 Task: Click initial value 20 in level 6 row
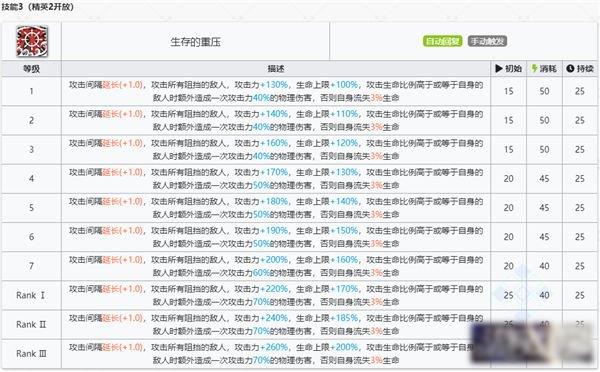[509, 237]
